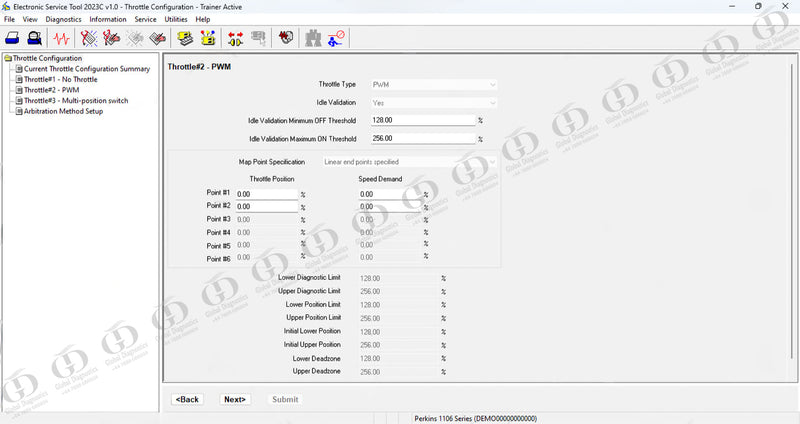Click the Throttle#3 tree item page icon
This screenshot has width=800, height=424.
pyautogui.click(x=19, y=101)
